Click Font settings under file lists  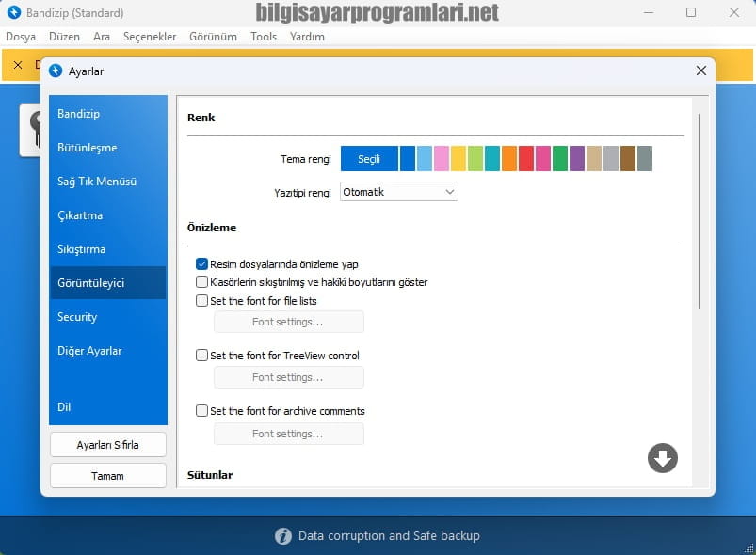coord(288,322)
